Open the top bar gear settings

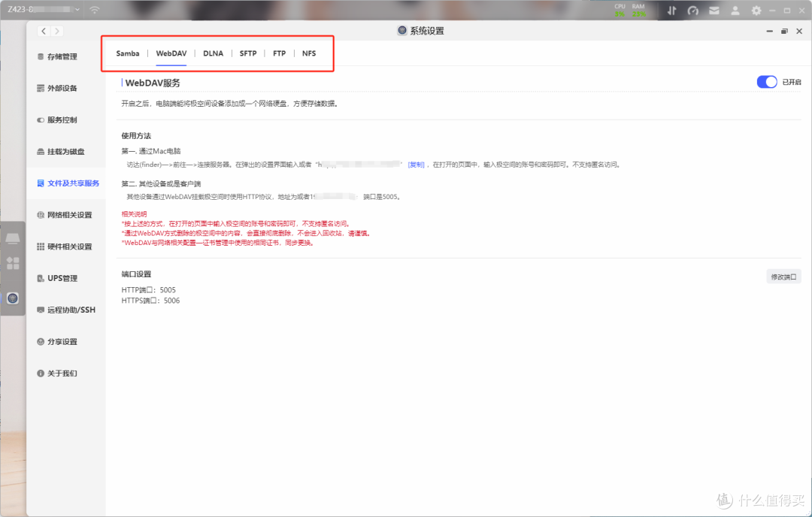click(x=756, y=11)
